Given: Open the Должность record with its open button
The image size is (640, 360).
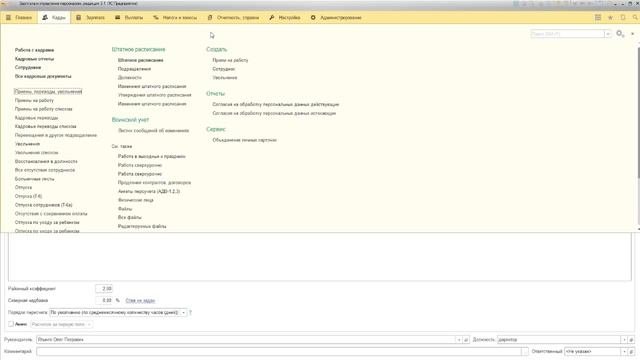Looking at the screenshot, I should click(x=631, y=340).
